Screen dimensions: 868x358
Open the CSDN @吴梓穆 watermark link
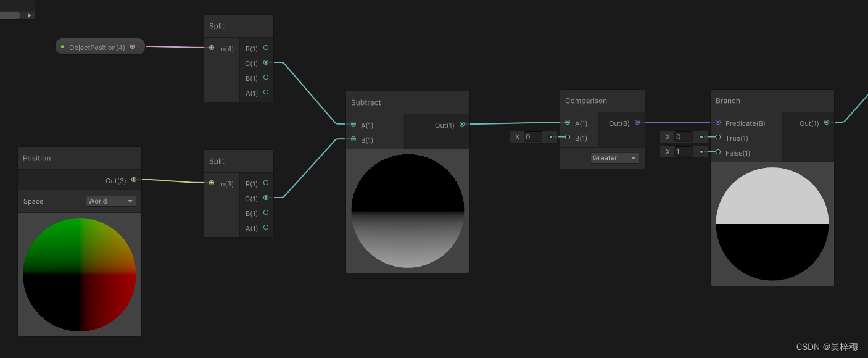pyautogui.click(x=827, y=347)
